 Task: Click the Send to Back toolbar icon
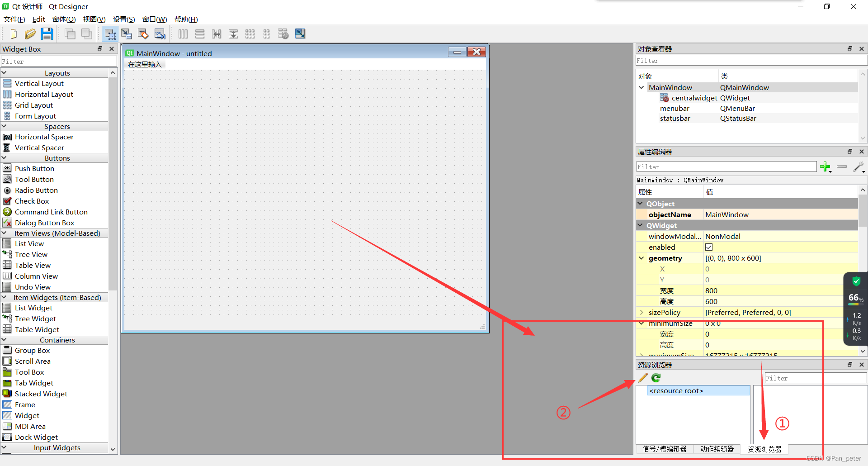[x=70, y=34]
